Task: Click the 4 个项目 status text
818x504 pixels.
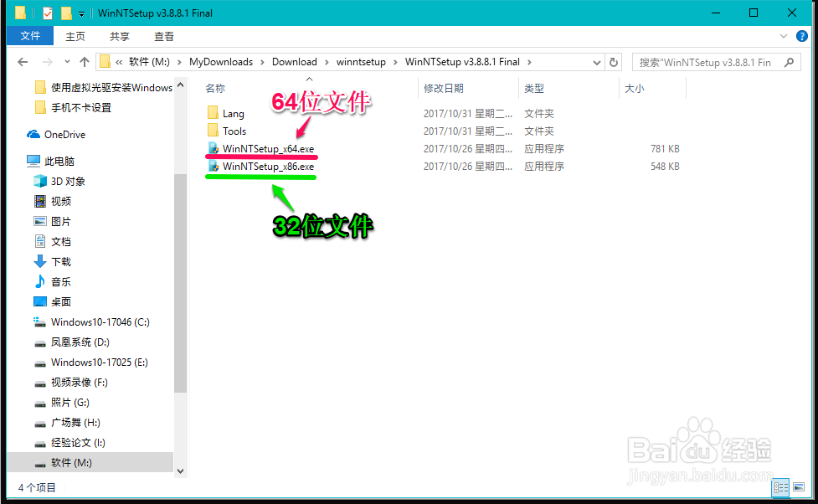Action: (x=37, y=488)
